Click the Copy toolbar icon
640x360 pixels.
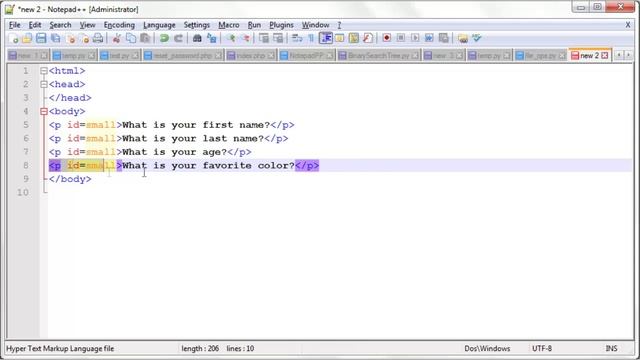pos(131,38)
